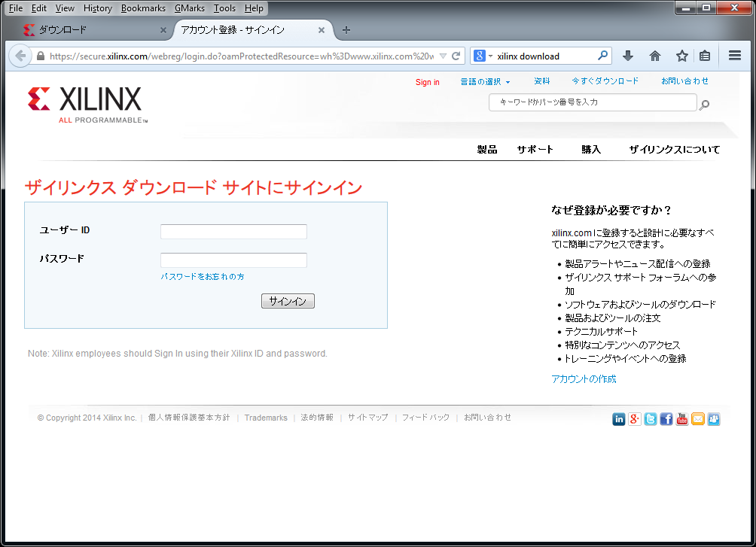Open the URL bar history dropdown arrow

tap(443, 56)
